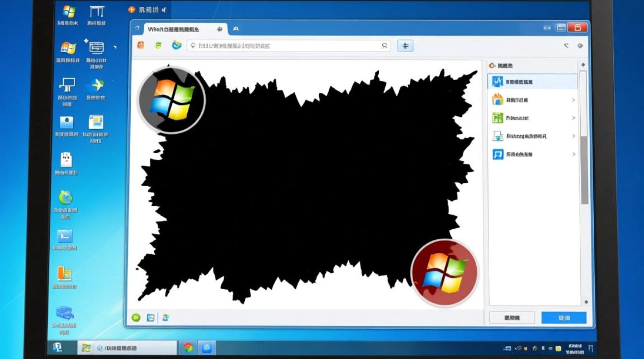The width and height of the screenshot is (644, 359).
Task: Open the small arrow menu atop the sidebar panel
Action: [x=584, y=64]
